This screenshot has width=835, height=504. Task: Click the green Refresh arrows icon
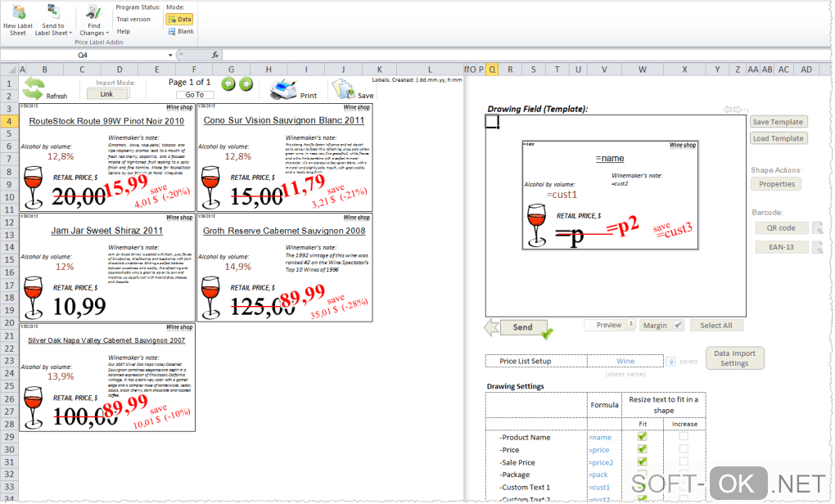pos(34,88)
